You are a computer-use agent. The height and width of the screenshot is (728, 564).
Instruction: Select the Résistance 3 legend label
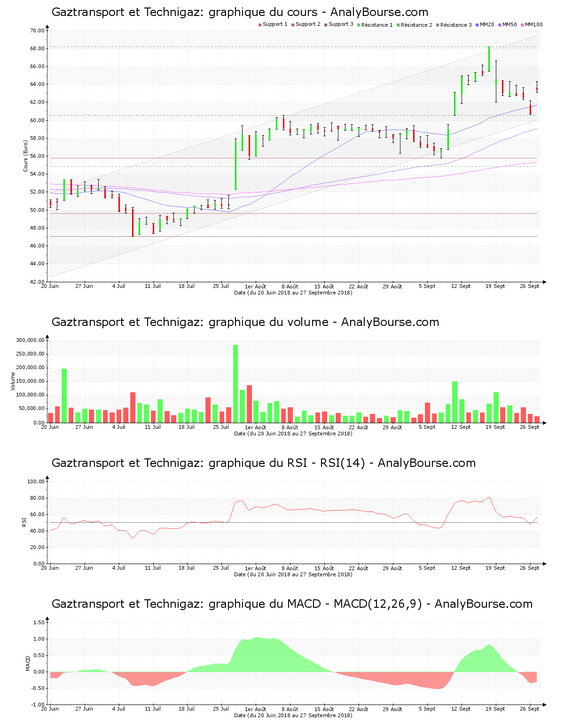click(x=456, y=25)
